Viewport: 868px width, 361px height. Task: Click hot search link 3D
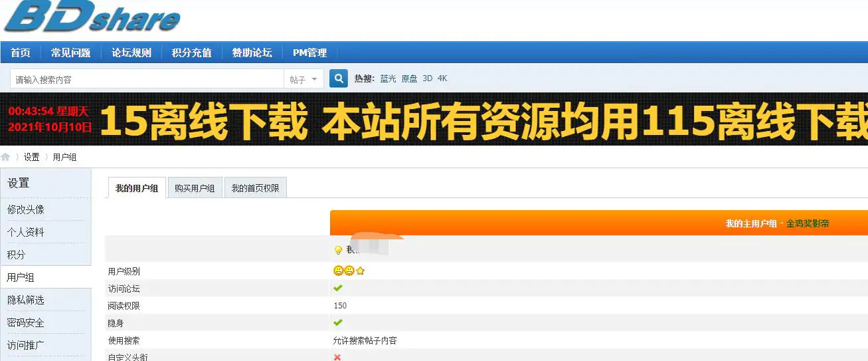427,78
